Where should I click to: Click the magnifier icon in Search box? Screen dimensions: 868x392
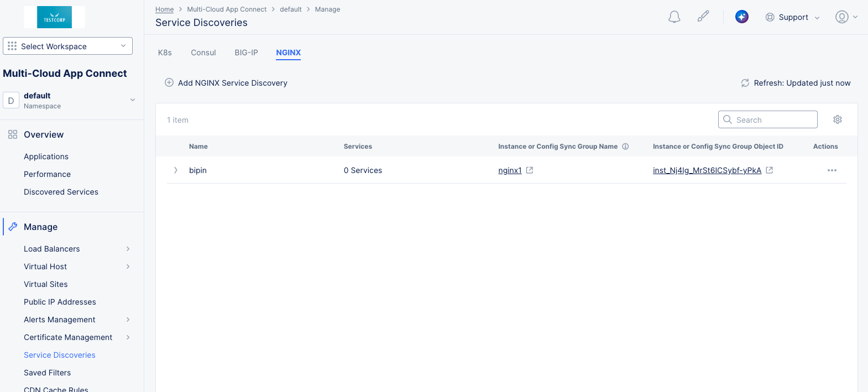(728, 119)
